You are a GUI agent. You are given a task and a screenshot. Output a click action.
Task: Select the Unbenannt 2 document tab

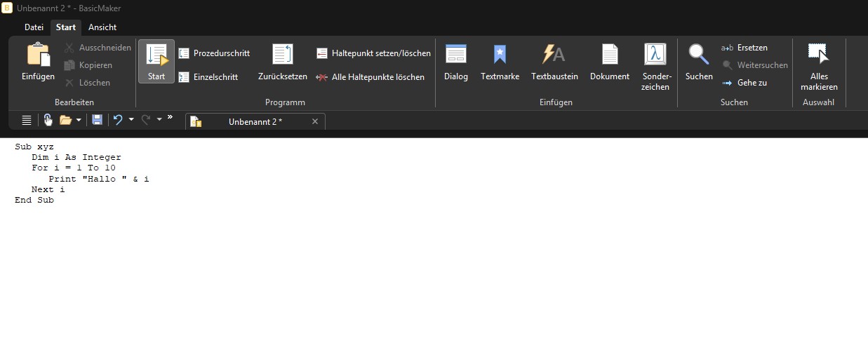[x=255, y=122]
